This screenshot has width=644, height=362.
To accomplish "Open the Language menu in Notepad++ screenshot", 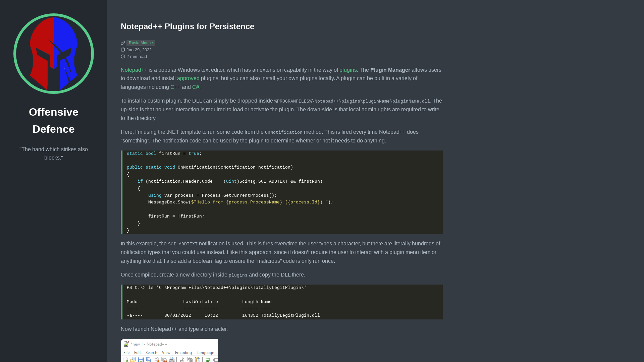I will click(x=205, y=353).
